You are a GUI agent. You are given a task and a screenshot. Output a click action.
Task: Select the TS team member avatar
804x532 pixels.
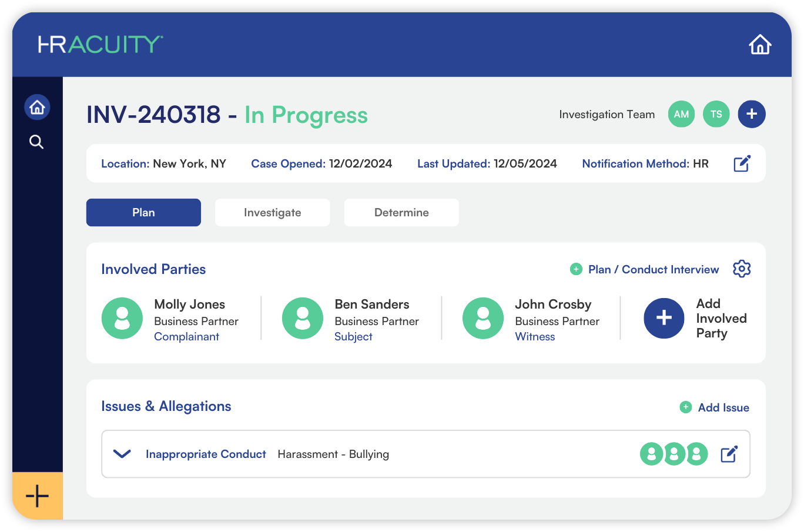(x=716, y=114)
